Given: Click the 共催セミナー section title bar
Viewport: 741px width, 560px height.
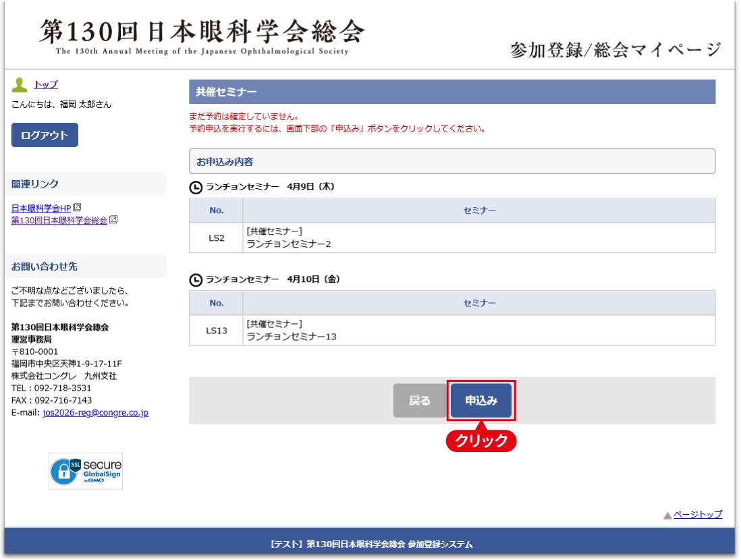Looking at the screenshot, I should coord(451,92).
